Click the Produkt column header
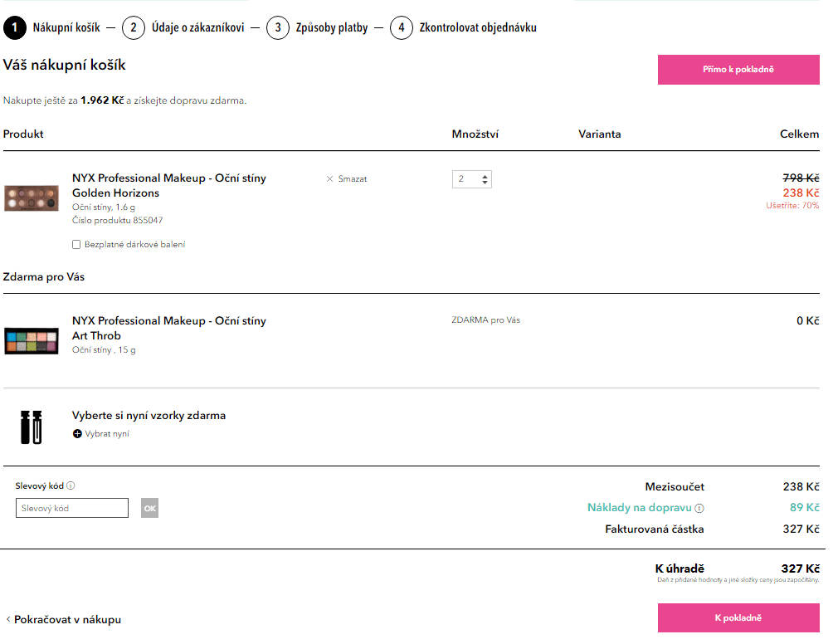Image resolution: width=833 pixels, height=644 pixels. (23, 134)
